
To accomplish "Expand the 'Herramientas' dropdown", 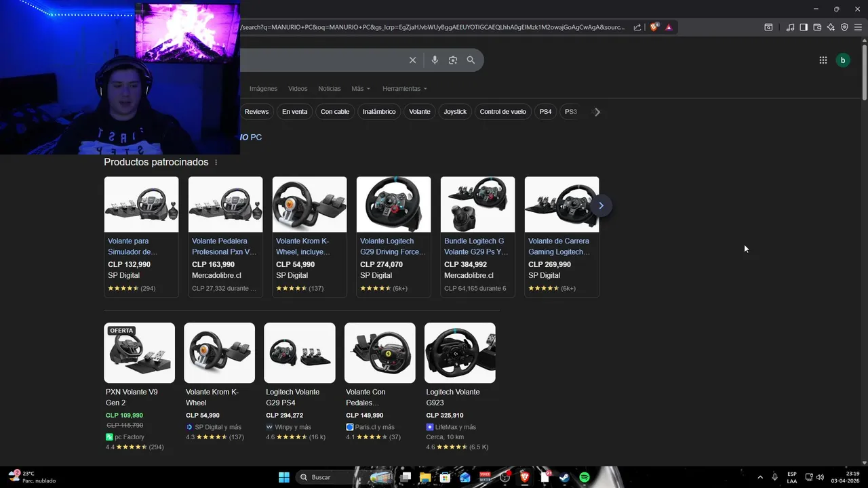I will 405,89.
